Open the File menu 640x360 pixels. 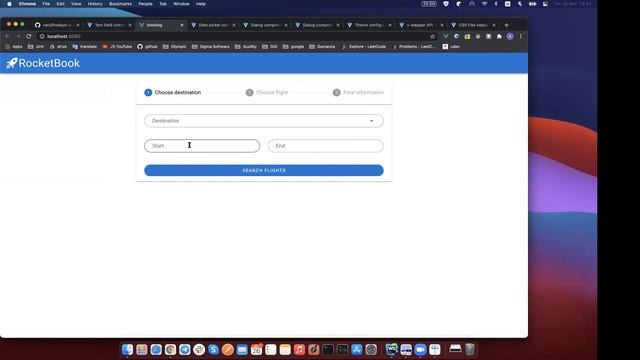click(x=46, y=4)
